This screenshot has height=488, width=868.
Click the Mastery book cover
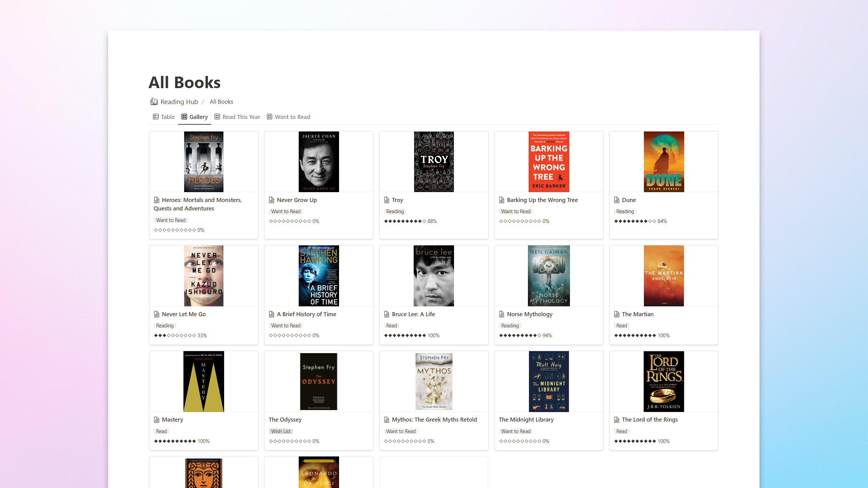204,382
